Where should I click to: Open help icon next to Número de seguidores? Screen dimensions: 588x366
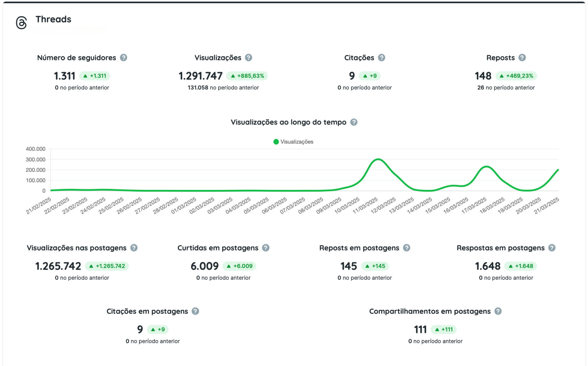(123, 58)
